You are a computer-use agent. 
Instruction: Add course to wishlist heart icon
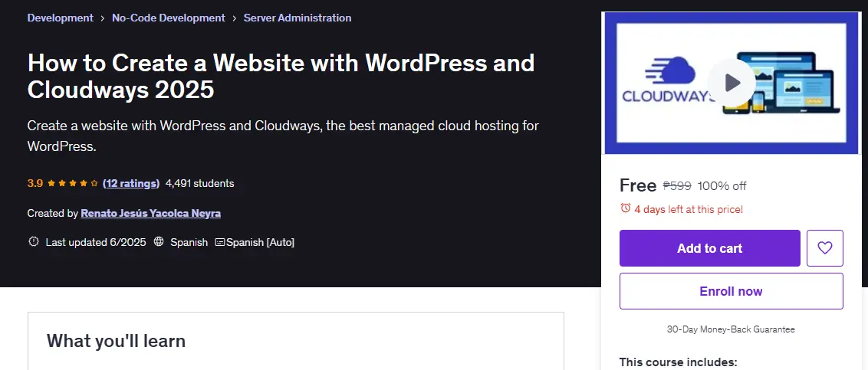coord(825,248)
